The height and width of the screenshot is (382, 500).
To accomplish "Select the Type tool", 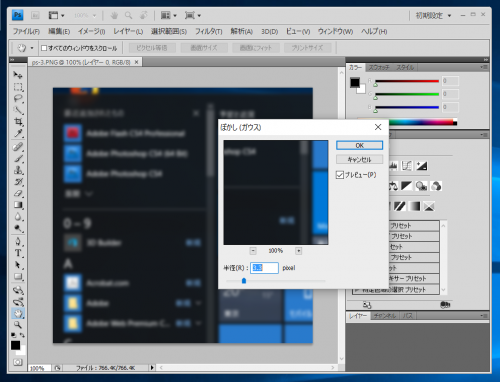I will click(x=18, y=253).
